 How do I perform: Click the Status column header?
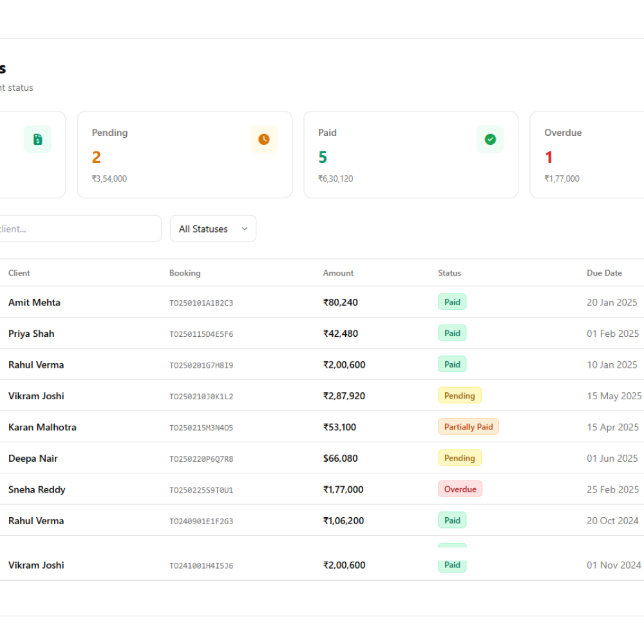tap(450, 273)
